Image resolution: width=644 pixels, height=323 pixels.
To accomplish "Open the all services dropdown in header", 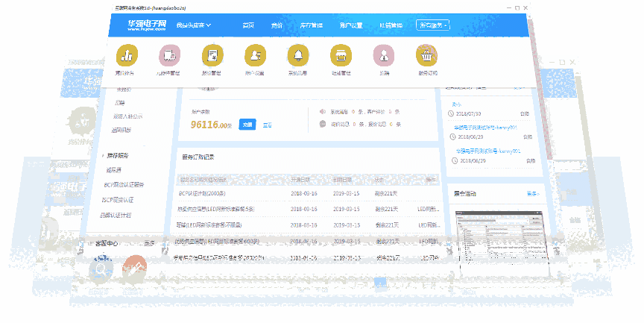I will click(432, 25).
